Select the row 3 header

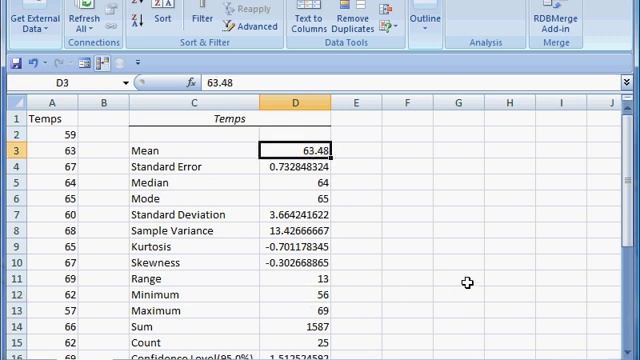[x=17, y=151]
